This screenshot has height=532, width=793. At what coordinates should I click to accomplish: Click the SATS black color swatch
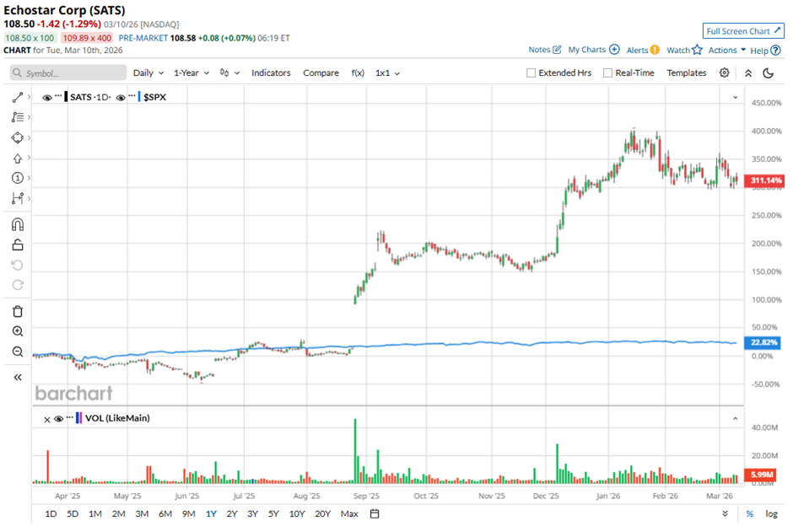[67, 97]
